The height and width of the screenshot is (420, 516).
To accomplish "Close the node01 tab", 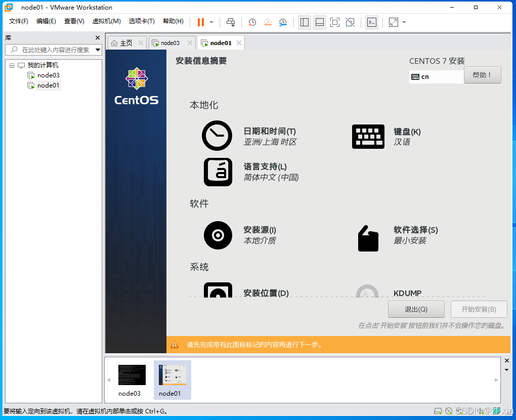I will pos(239,43).
